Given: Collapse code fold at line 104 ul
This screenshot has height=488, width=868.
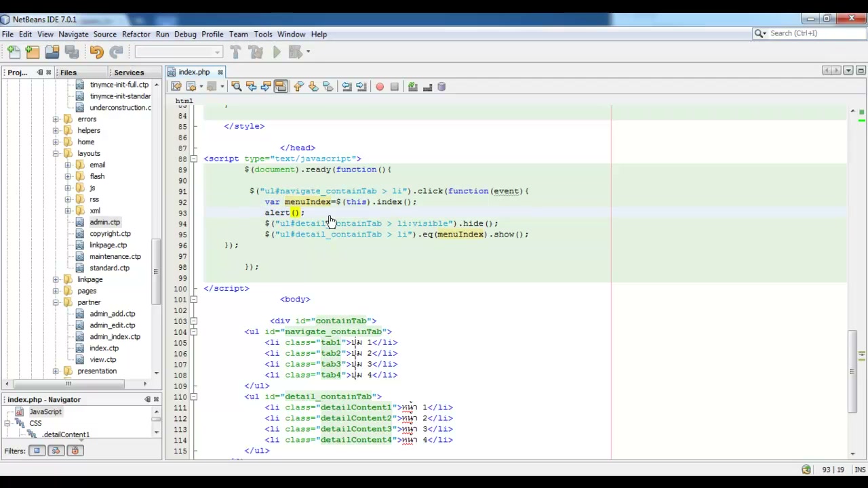Looking at the screenshot, I should (193, 332).
